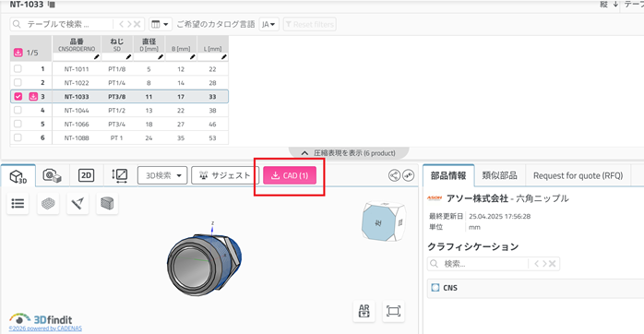Click the PT1/2 thread cell

click(116, 111)
